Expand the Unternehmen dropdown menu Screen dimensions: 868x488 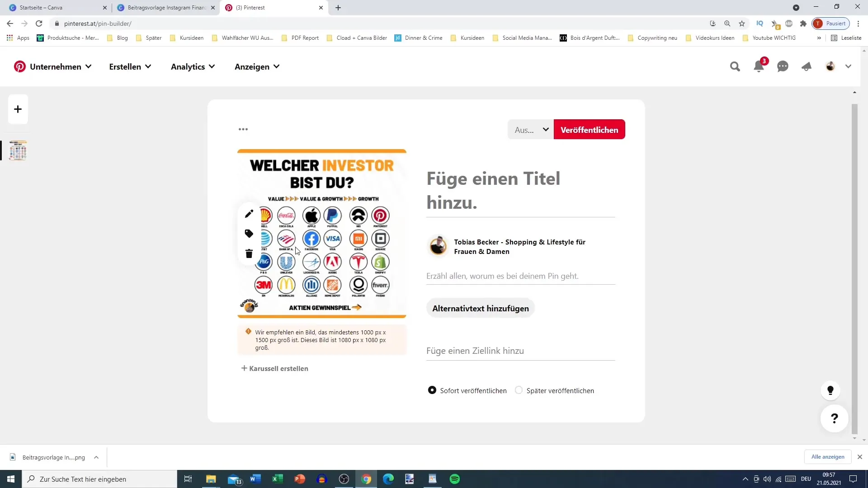(x=61, y=67)
